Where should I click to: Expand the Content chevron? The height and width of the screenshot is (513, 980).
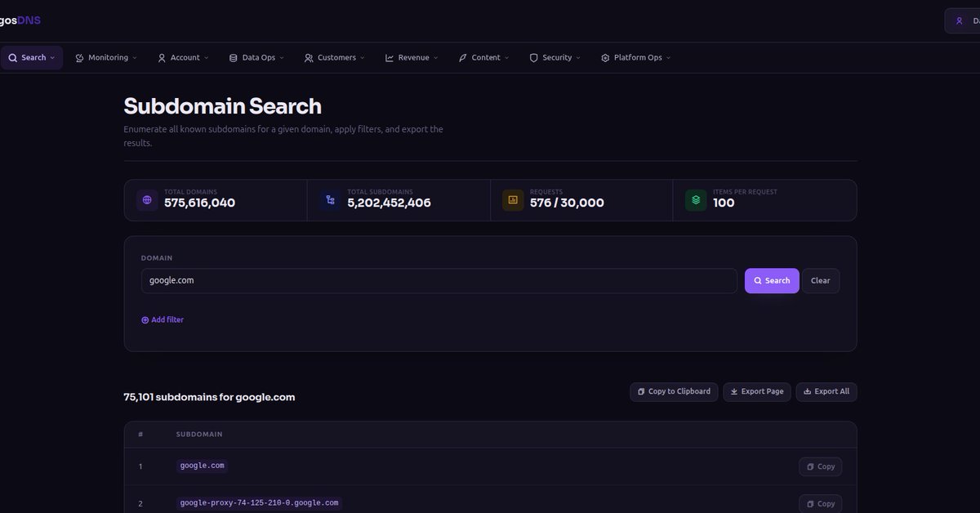tap(507, 58)
